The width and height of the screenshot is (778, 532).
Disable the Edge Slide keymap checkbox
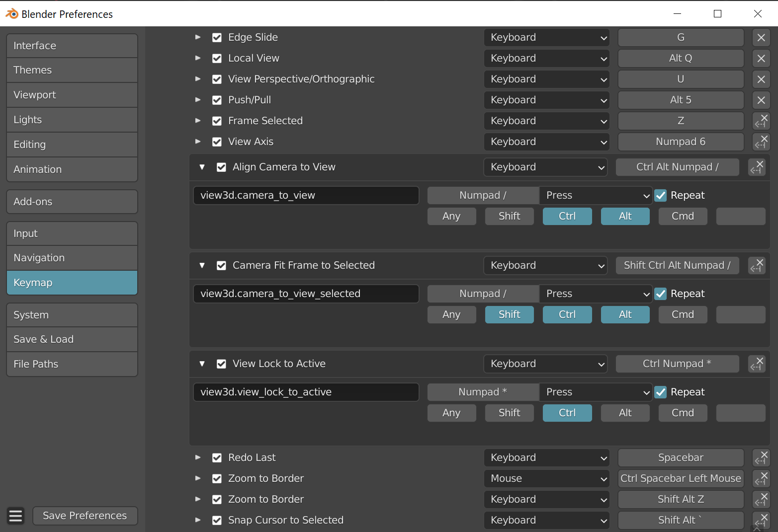tap(217, 38)
